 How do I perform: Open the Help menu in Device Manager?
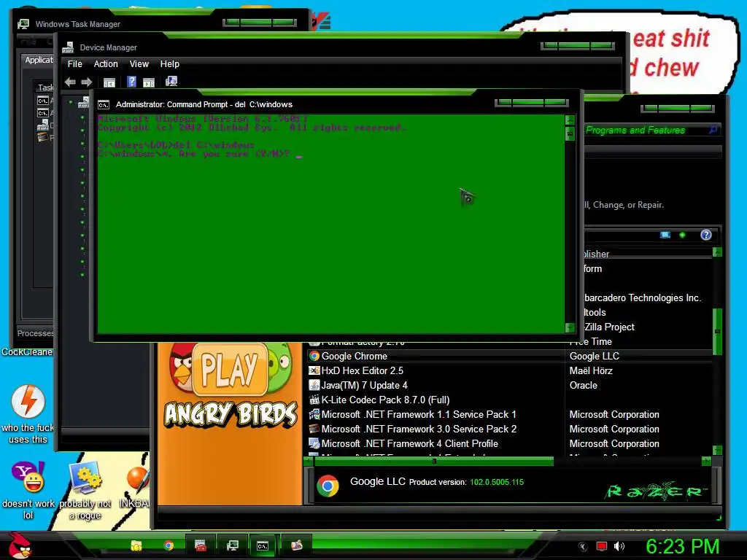(169, 64)
